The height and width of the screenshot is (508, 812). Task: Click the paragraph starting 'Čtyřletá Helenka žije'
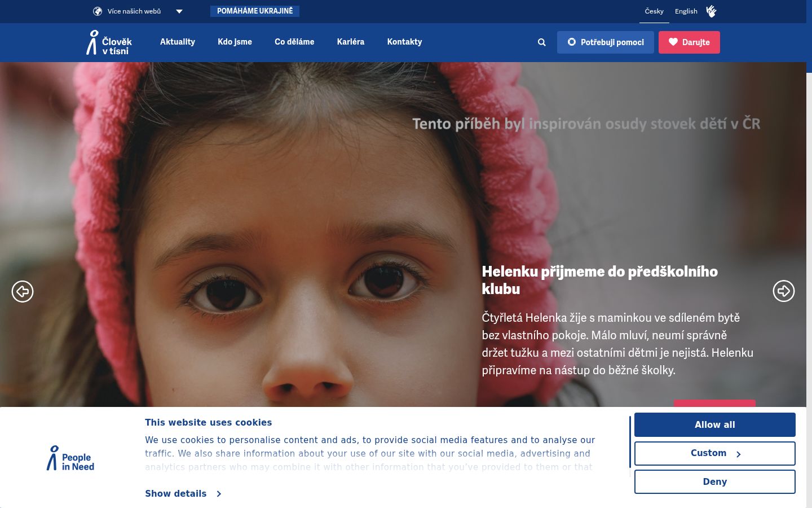point(617,344)
